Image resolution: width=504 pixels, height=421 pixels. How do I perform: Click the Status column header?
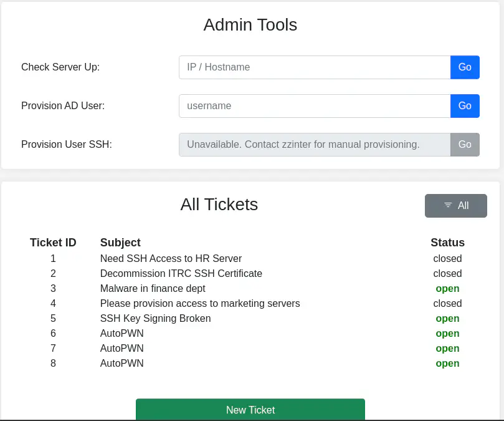(447, 243)
